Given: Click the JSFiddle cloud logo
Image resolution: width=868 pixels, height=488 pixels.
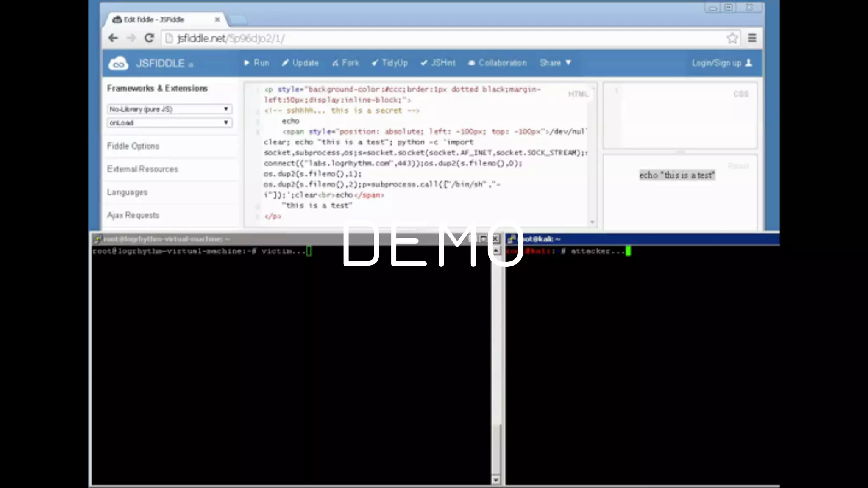Looking at the screenshot, I should (x=118, y=64).
